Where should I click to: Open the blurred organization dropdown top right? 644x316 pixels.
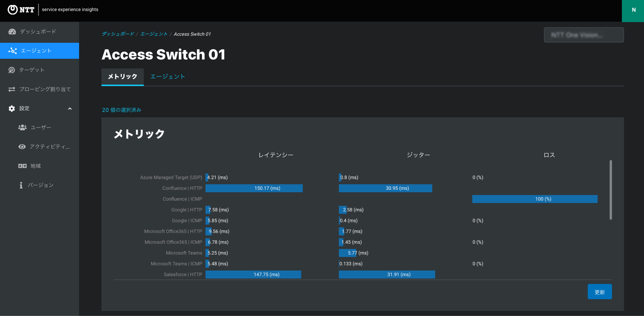(583, 35)
